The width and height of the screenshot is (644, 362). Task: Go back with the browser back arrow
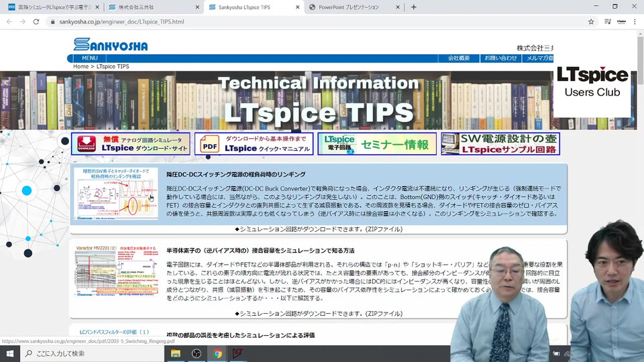coord(9,21)
